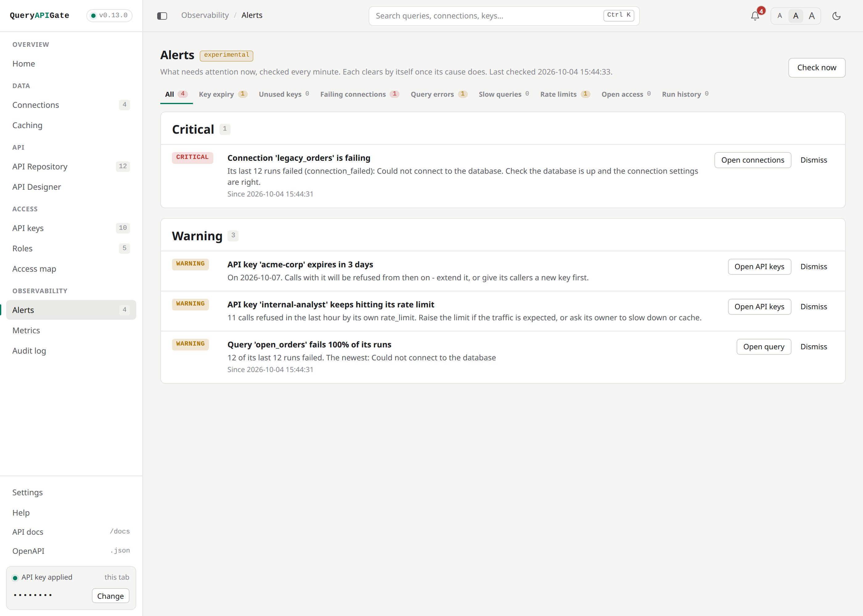Open the Roles page

[71, 249]
